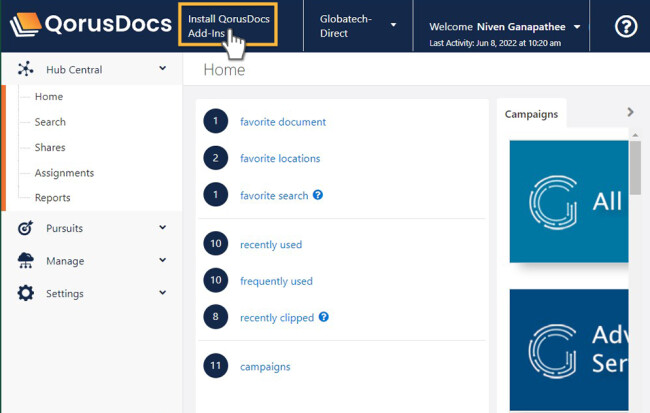Viewport: 650px width, 413px height.
Task: Click the arrow next to Campaigns tab
Action: 630,112
